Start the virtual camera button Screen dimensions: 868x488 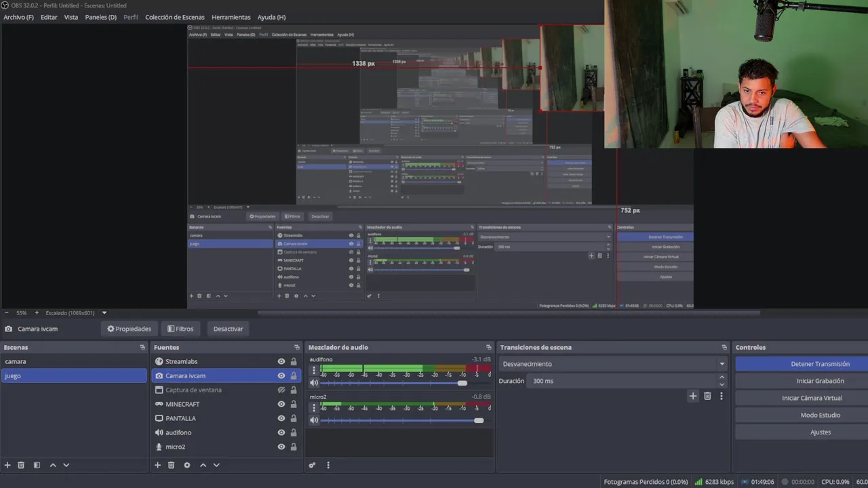click(x=802, y=398)
